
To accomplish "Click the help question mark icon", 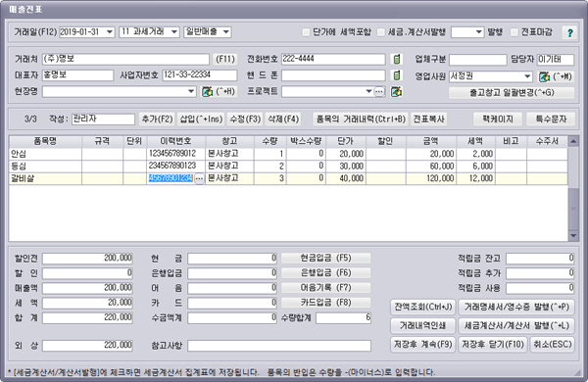I will coord(570,32).
